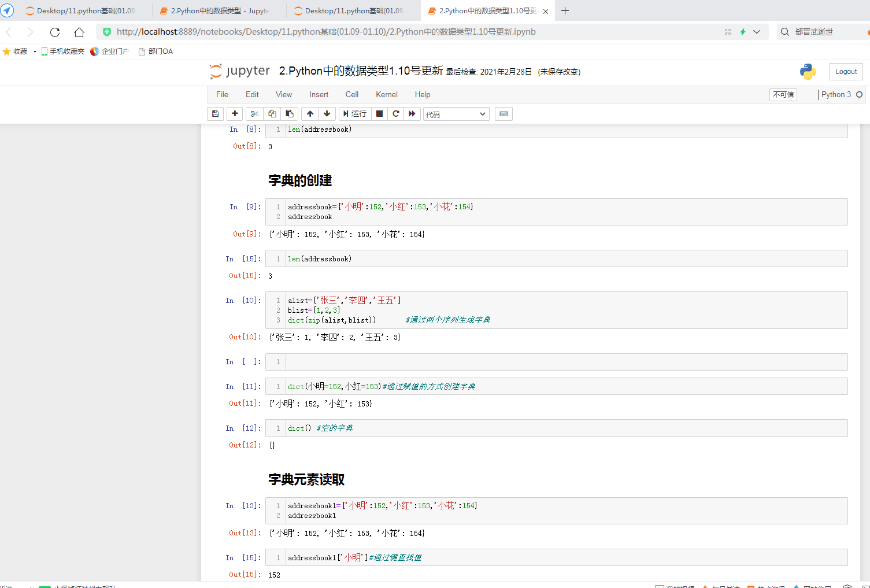Open 收藏 favorites bookmark
Viewport: 870px width, 588px height.
tap(16, 51)
